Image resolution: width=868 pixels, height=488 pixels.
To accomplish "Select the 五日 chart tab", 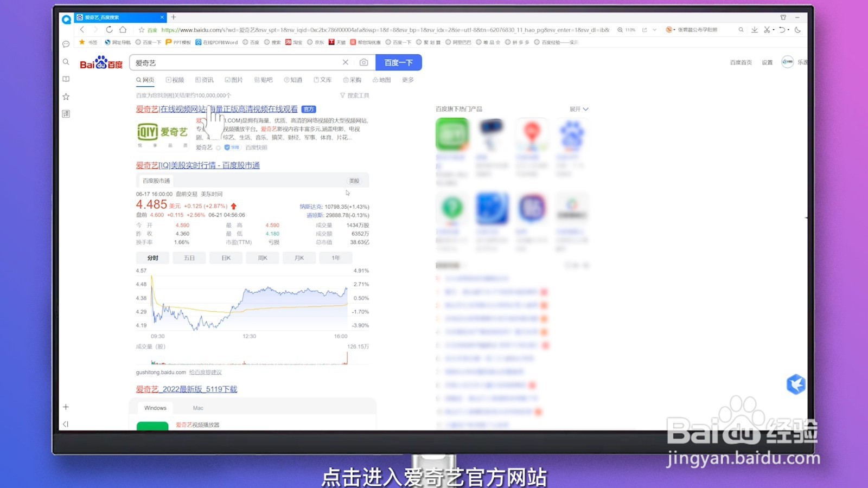I will coord(189,258).
